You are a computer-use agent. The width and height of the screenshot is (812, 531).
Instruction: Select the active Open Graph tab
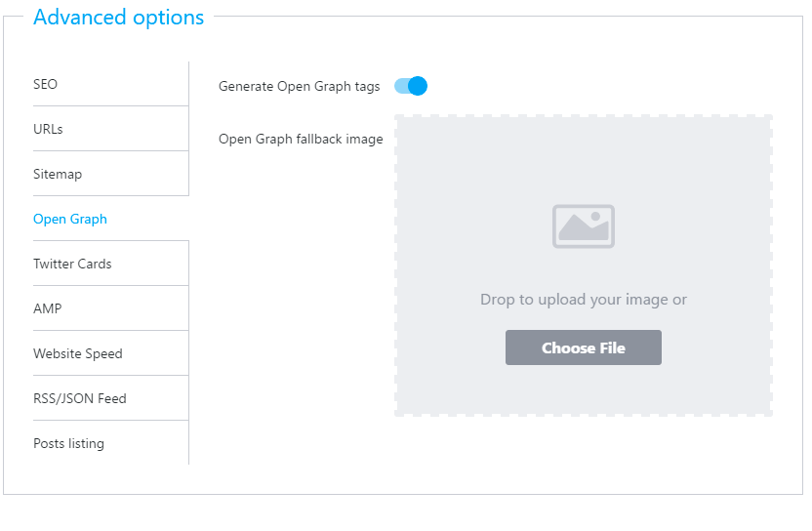click(x=70, y=219)
